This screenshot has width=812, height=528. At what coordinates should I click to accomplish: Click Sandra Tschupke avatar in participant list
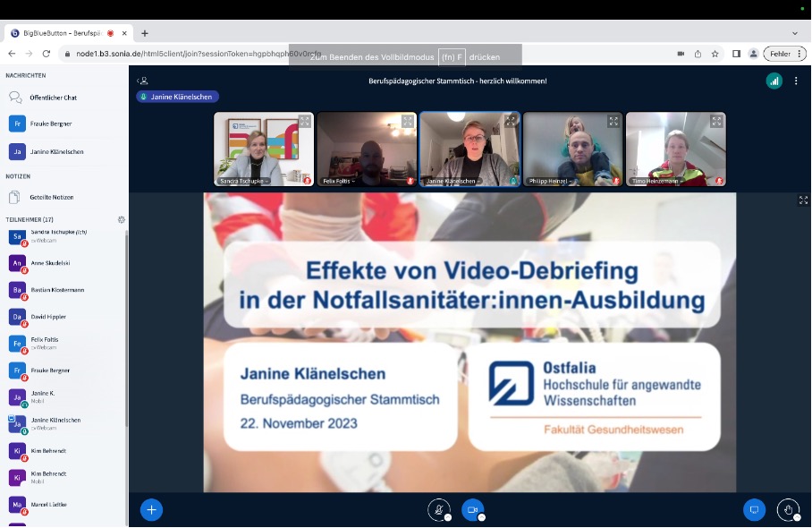(17, 237)
